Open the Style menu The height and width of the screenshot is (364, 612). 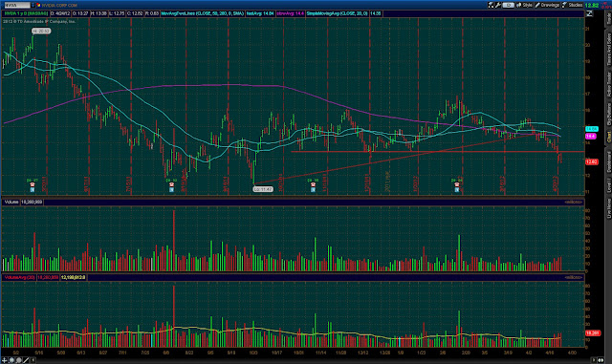click(x=524, y=5)
